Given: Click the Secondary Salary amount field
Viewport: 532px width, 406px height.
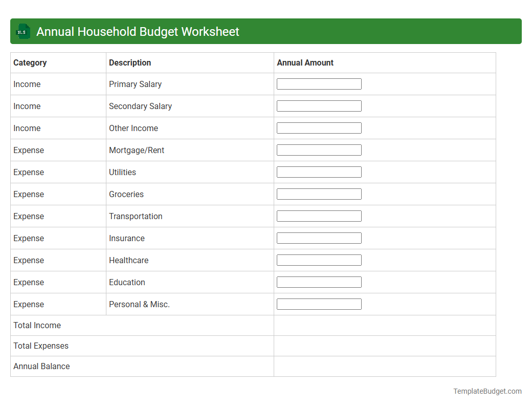Looking at the screenshot, I should point(319,105).
